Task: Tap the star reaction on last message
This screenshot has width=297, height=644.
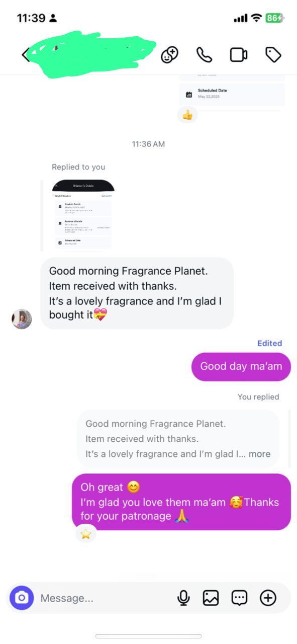Action: coord(86,534)
